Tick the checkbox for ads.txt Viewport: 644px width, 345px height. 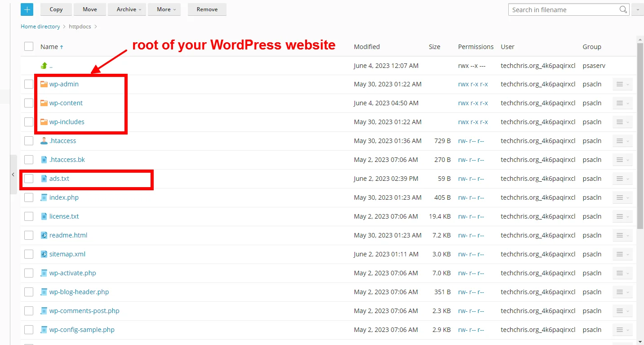tap(29, 179)
